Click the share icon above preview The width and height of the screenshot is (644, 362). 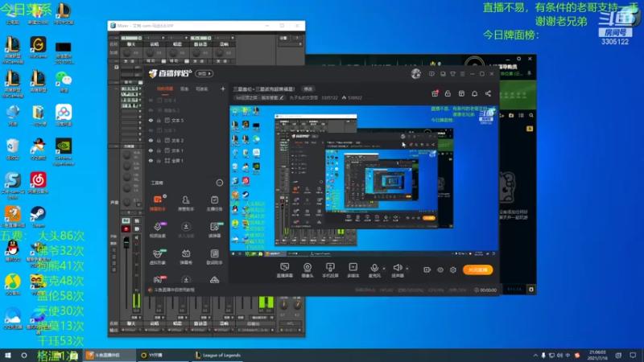coord(488,93)
